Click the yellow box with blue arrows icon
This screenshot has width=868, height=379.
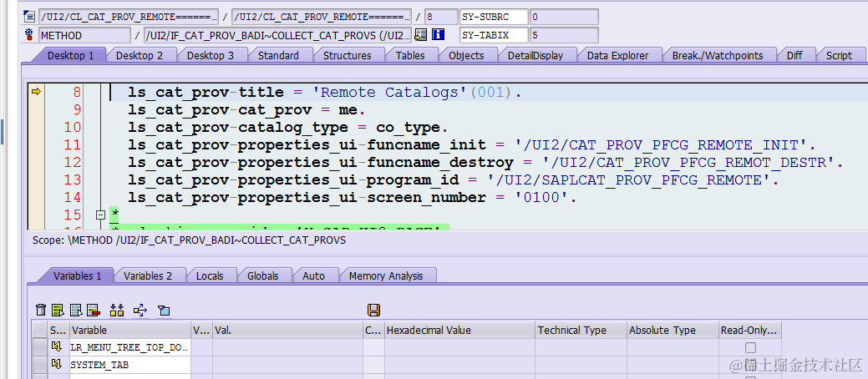[x=140, y=311]
